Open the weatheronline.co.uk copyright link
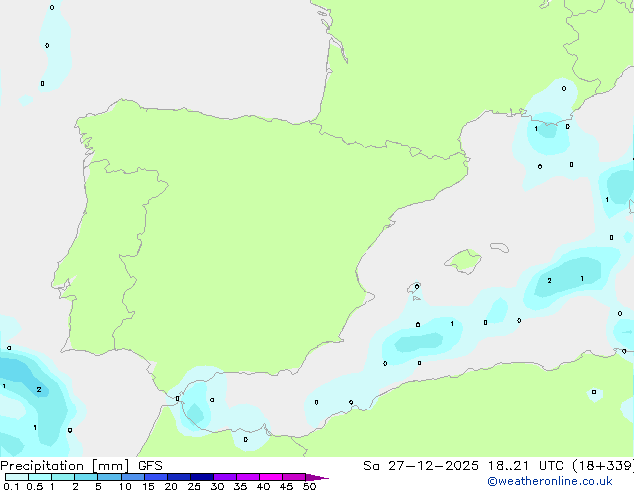The width and height of the screenshot is (634, 490). pyautogui.click(x=549, y=482)
